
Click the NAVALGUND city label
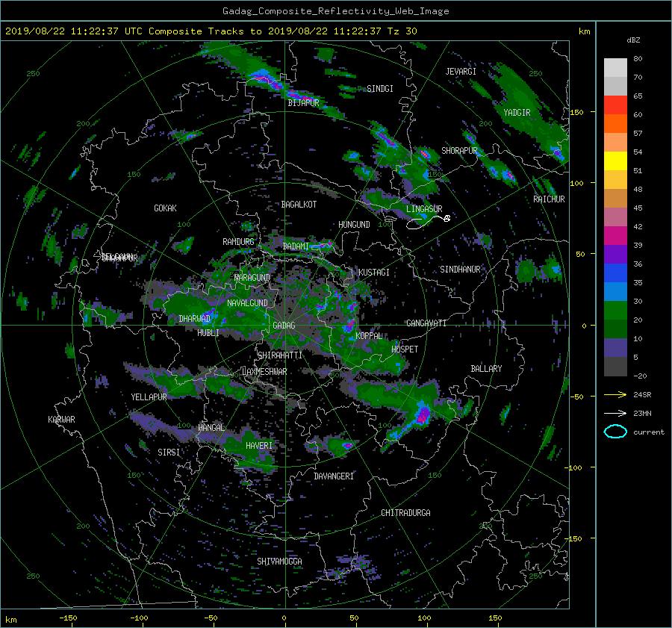tap(247, 302)
